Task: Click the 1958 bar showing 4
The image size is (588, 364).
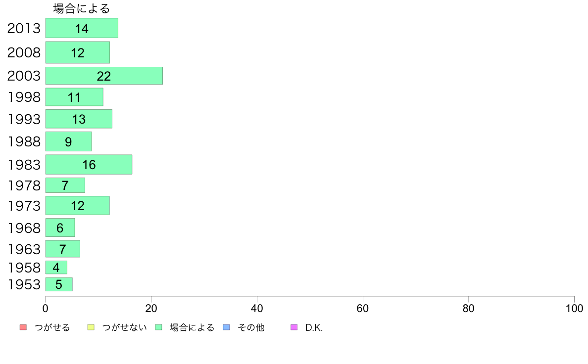Action: tap(56, 268)
